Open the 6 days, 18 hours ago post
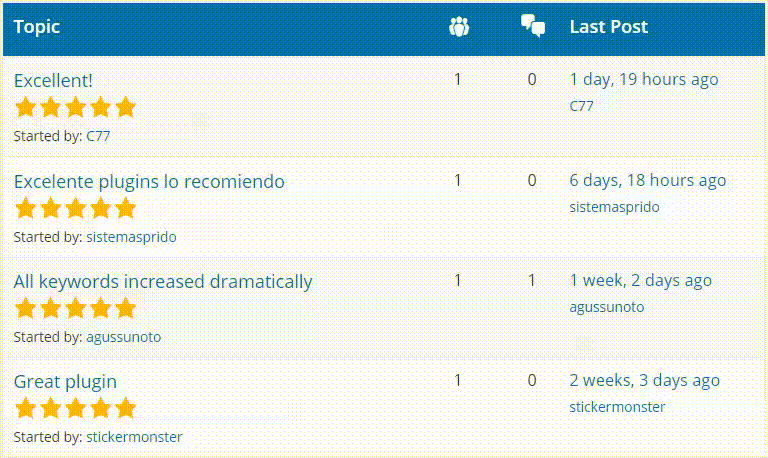The width and height of the screenshot is (768, 458). 648,180
